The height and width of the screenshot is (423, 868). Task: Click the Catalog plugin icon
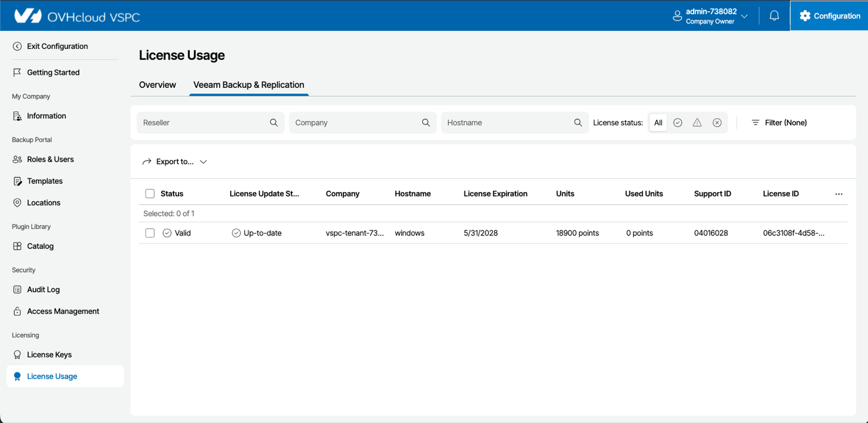pyautogui.click(x=17, y=246)
